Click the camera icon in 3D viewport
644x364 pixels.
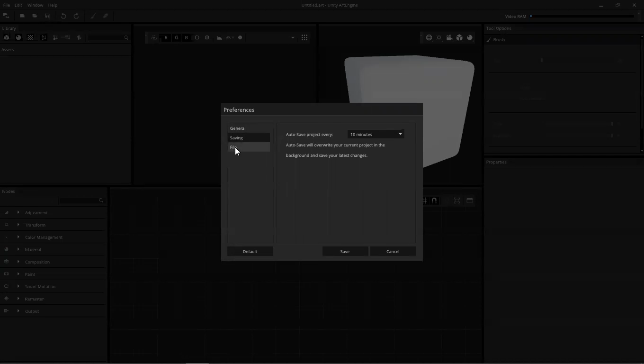(449, 38)
